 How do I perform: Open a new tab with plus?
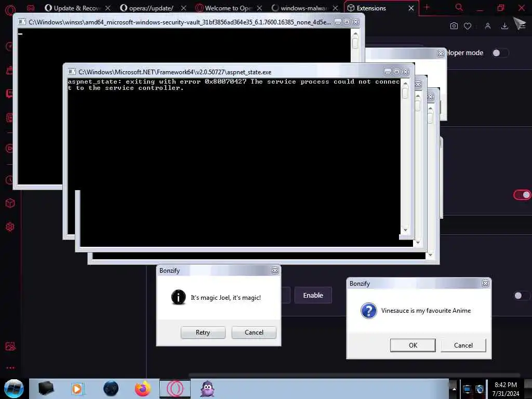tap(427, 7)
